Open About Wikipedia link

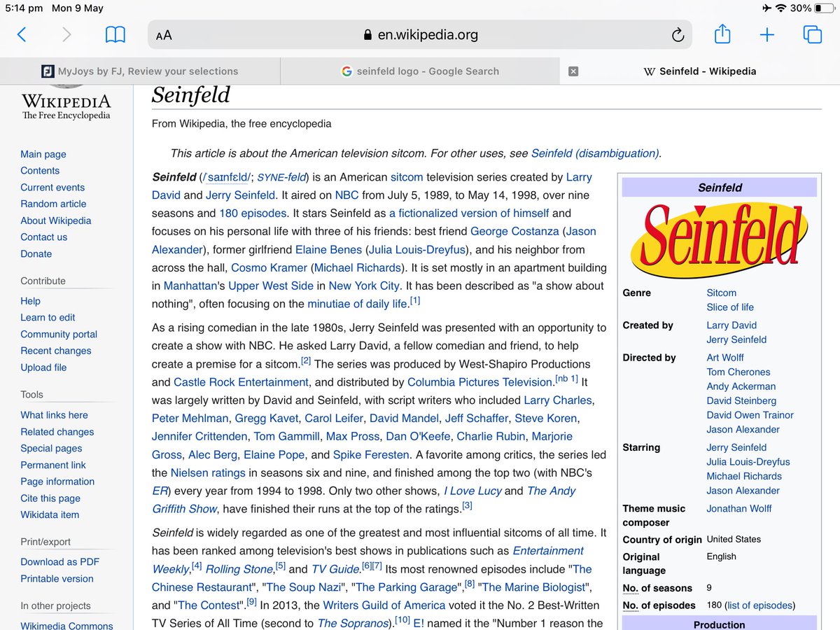pyautogui.click(x=56, y=220)
